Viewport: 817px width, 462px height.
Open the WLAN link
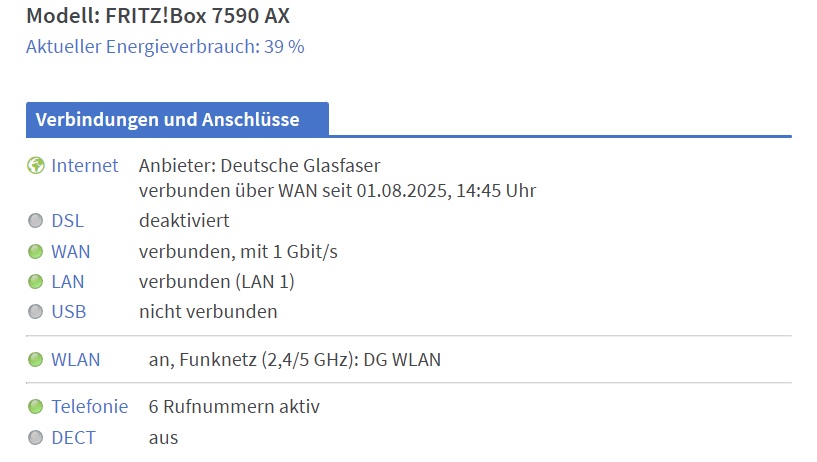(x=76, y=359)
